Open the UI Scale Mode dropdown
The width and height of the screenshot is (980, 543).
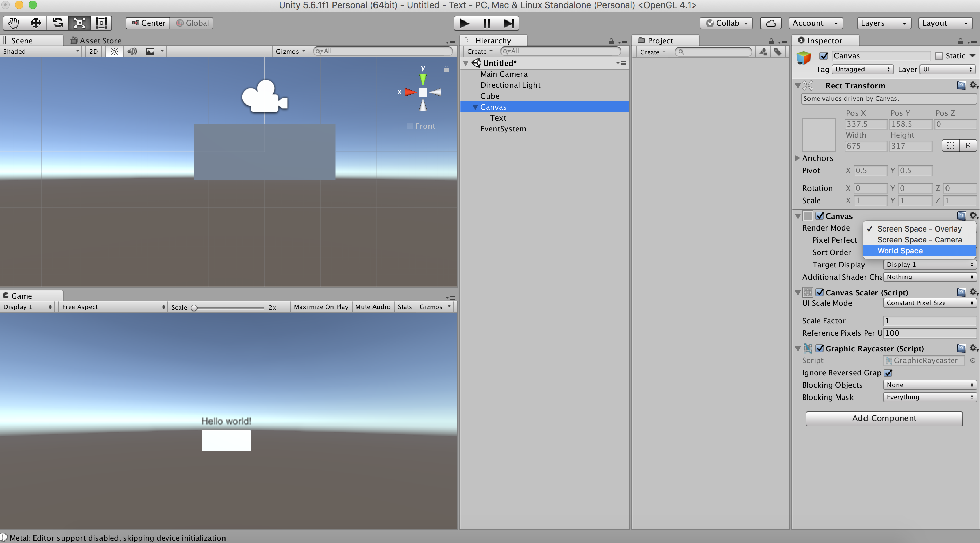929,303
